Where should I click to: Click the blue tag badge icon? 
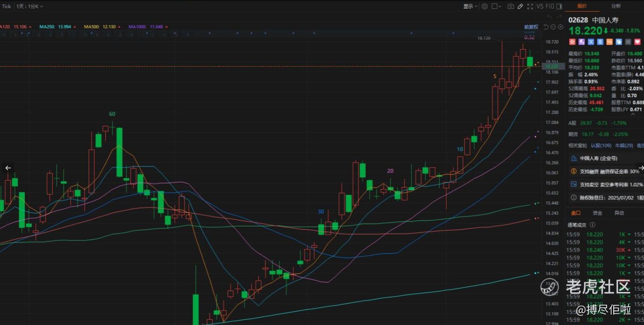619,42
